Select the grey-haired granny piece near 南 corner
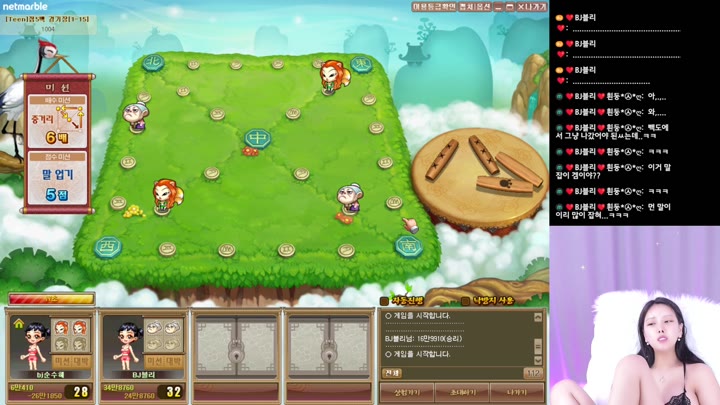The image size is (720, 405). [350, 197]
